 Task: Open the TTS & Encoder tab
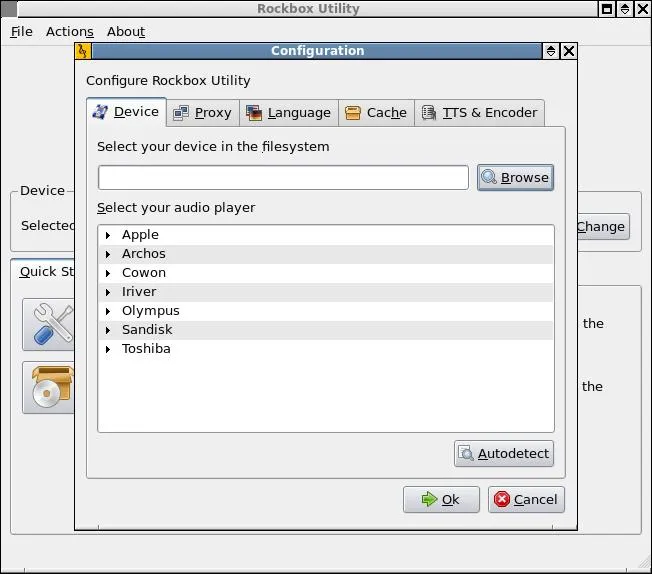tap(479, 113)
